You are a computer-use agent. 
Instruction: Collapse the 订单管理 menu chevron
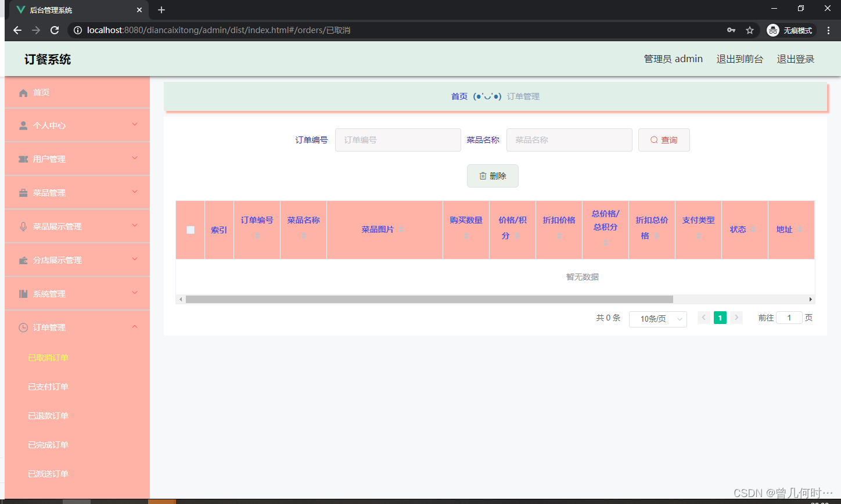click(135, 326)
